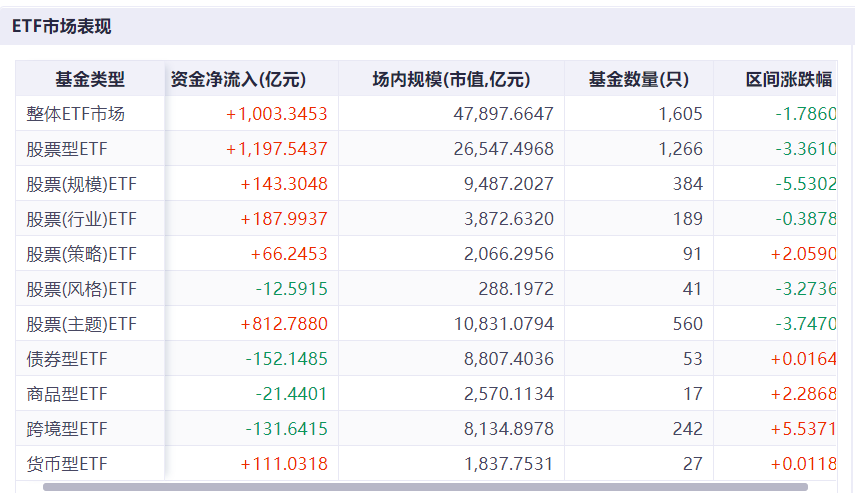Click the market size value 8,807.4036
The image size is (855, 493).
coord(509,359)
